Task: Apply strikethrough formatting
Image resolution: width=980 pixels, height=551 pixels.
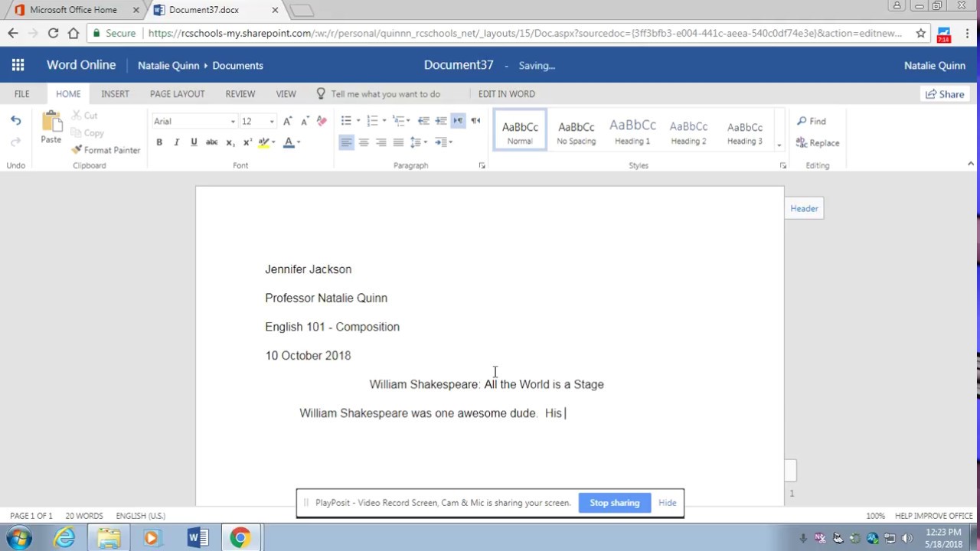Action: 212,142
